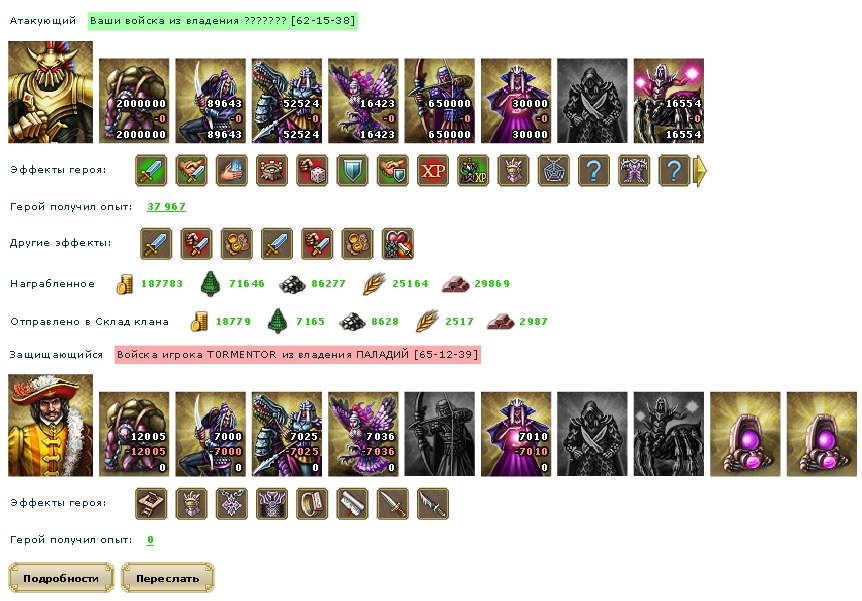Click the green attacker troops label
The height and width of the screenshot is (601, 862).
[x=223, y=21]
